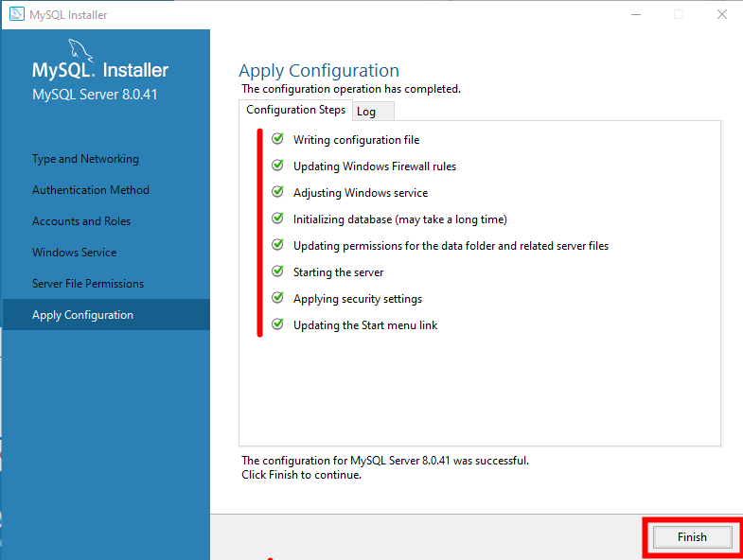
Task: Click 'The configuration operation has completed.' text
Action: click(x=351, y=89)
